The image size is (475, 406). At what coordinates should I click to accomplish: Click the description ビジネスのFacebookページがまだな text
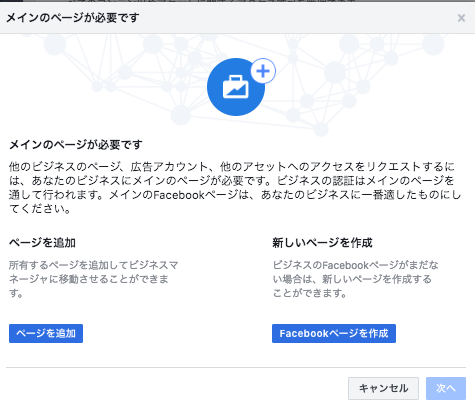(x=355, y=279)
